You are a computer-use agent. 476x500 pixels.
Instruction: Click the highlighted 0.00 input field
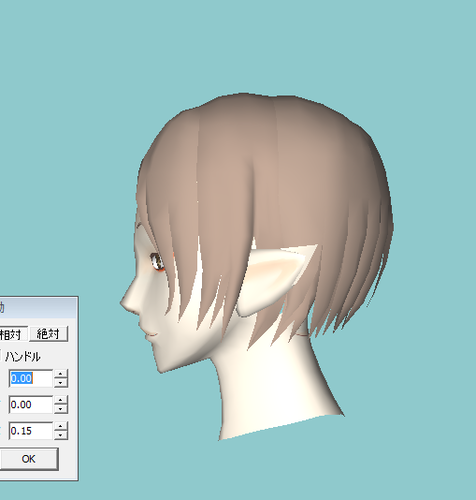[x=31, y=378]
